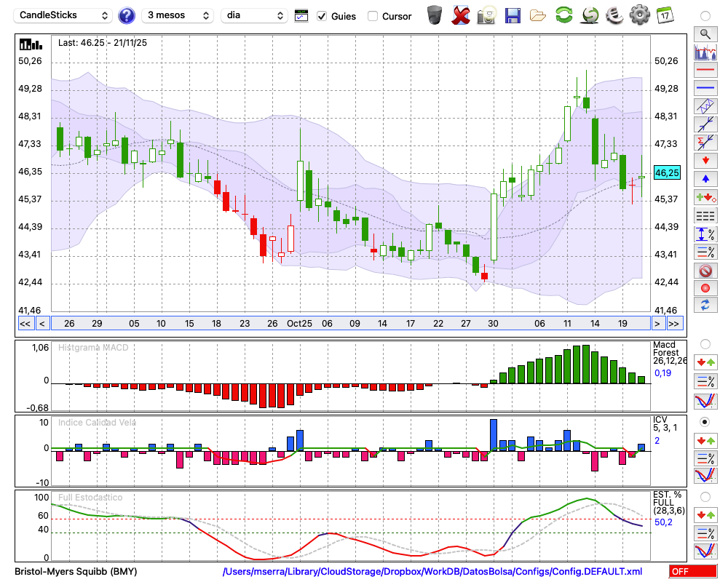The width and height of the screenshot is (728, 582).
Task: Enable the Cursor checkbox
Action: point(373,16)
